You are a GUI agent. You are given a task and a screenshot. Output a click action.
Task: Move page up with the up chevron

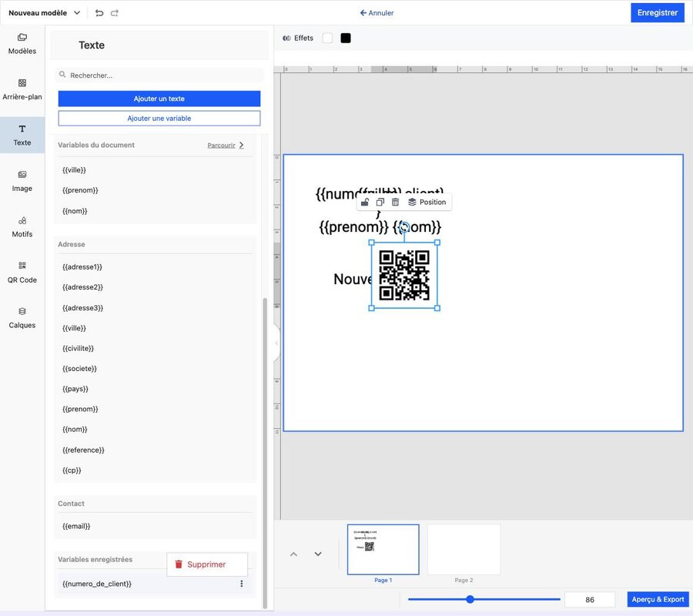pos(293,554)
